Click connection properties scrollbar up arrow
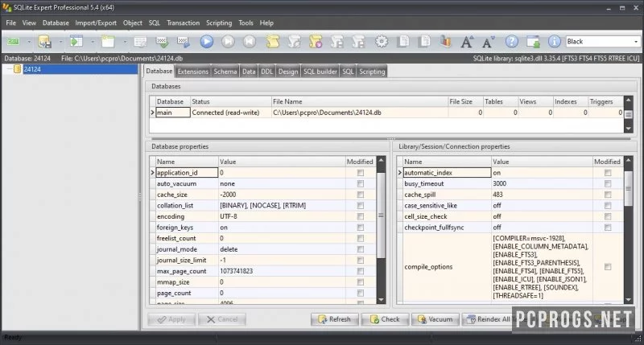Screen dimensions: 644x345 628,160
